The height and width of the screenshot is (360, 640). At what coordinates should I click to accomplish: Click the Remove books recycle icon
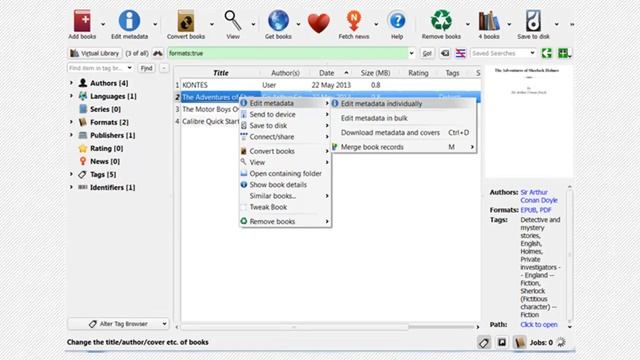pos(441,20)
